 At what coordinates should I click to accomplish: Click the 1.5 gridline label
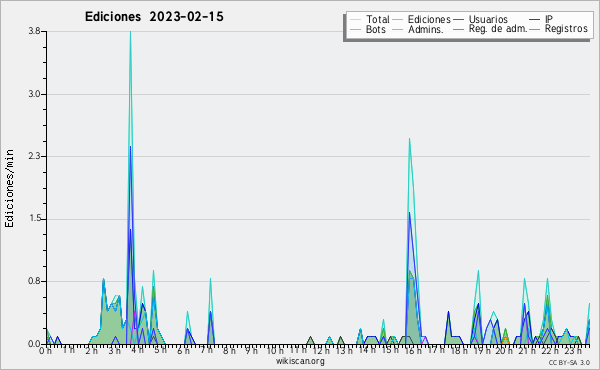[x=34, y=218]
